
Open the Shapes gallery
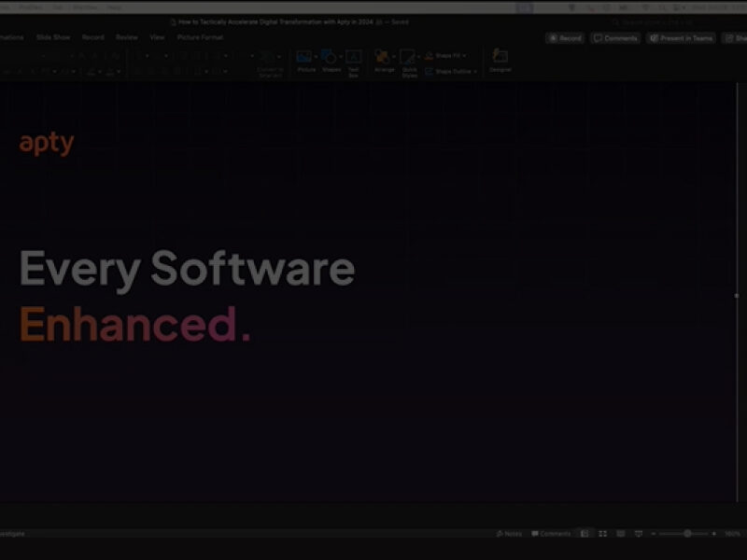coord(329,58)
